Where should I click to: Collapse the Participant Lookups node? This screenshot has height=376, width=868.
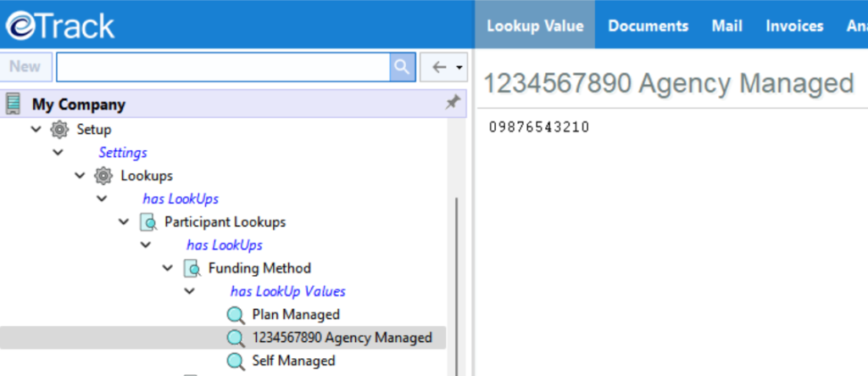[124, 222]
